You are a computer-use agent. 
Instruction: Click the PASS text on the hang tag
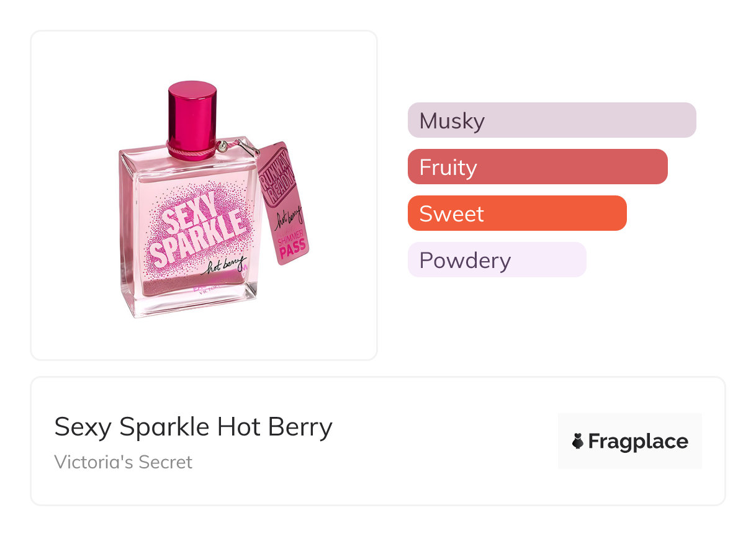pyautogui.click(x=292, y=246)
